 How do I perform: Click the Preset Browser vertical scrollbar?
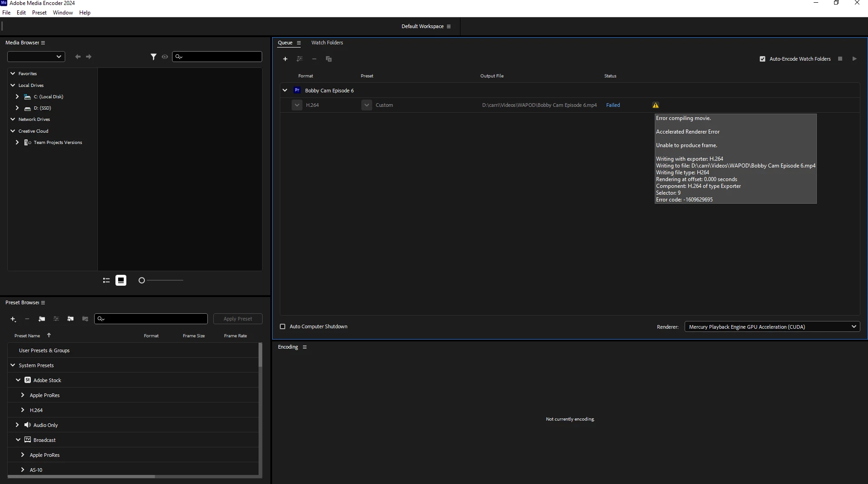pos(260,355)
